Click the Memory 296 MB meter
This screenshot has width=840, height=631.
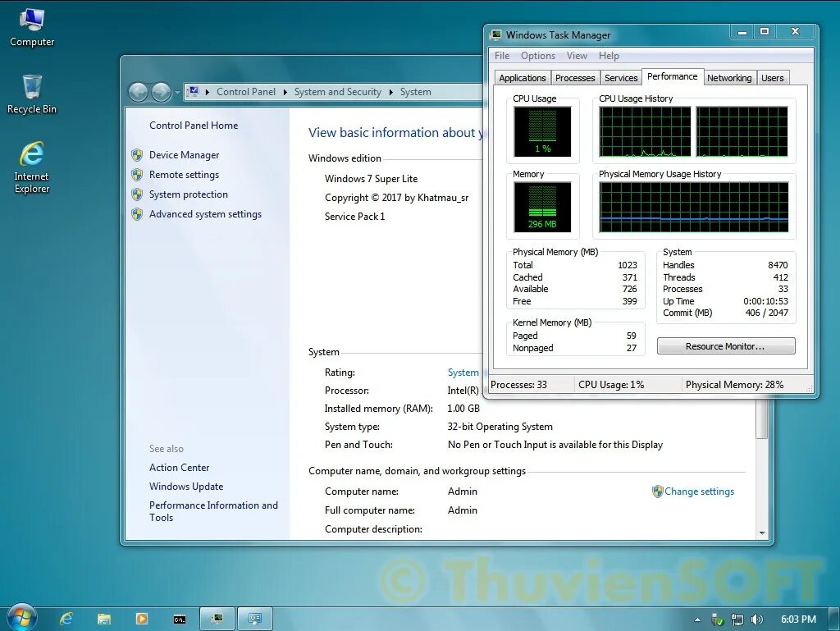click(542, 207)
